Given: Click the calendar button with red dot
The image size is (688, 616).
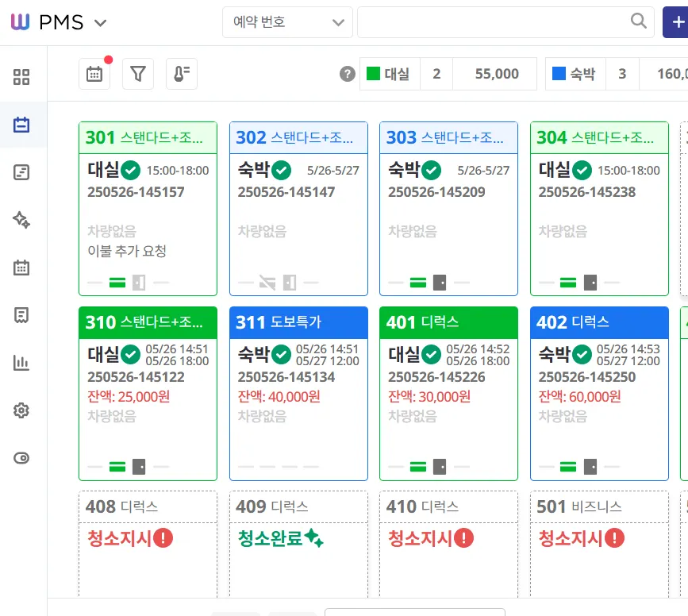Looking at the screenshot, I should coord(94,74).
